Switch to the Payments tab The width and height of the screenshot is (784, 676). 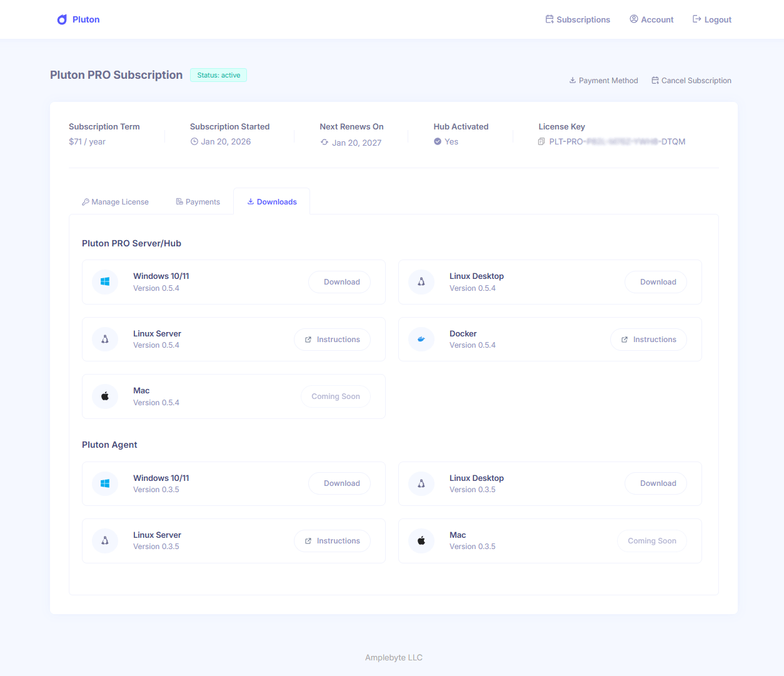pyautogui.click(x=198, y=202)
